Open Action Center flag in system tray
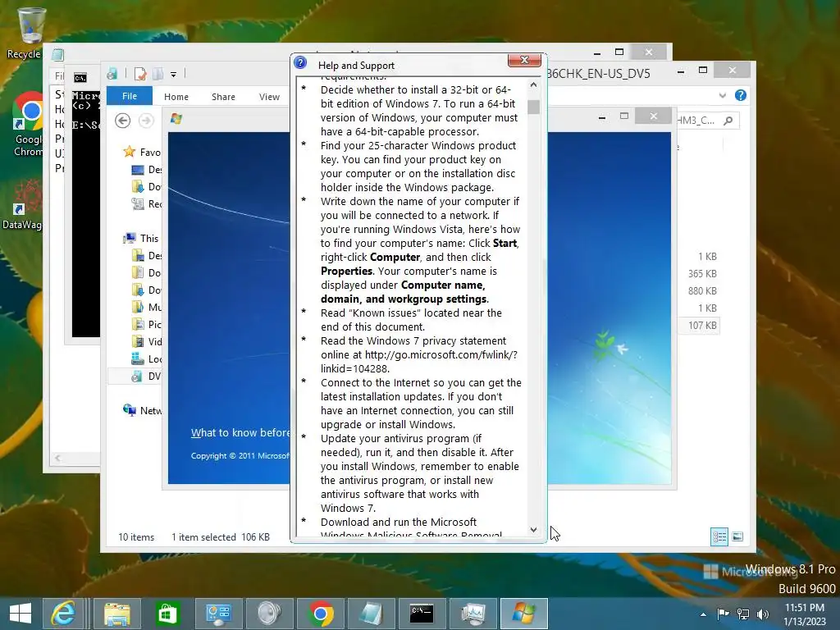The width and height of the screenshot is (840, 630). (724, 614)
